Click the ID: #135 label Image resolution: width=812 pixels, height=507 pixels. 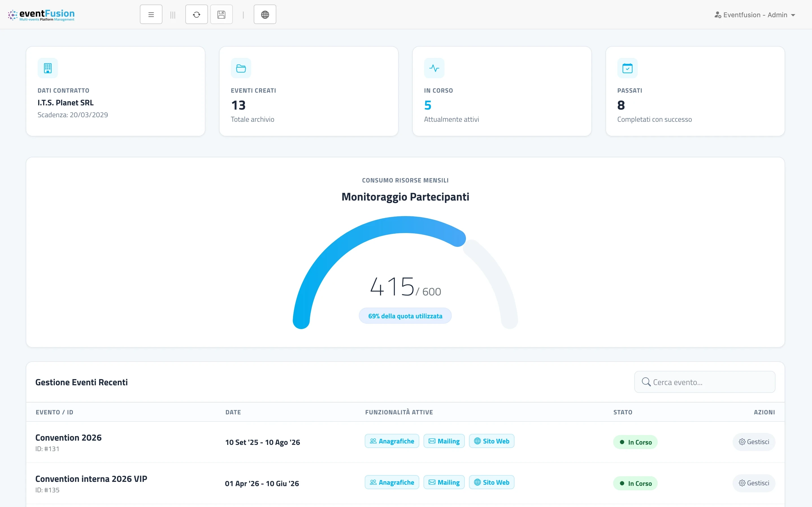[x=47, y=490]
